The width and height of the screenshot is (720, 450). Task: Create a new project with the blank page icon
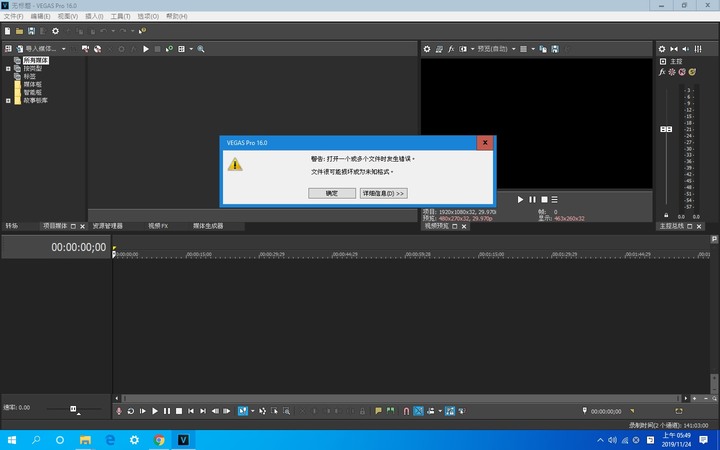click(x=7, y=31)
